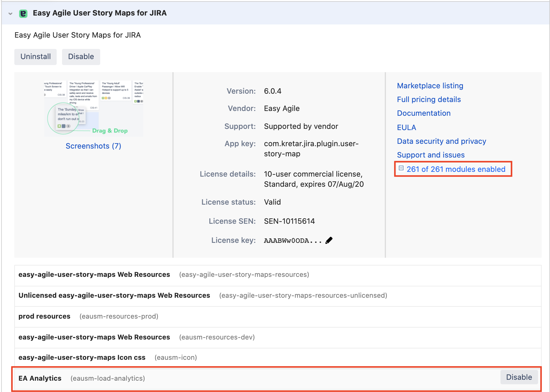Screen dimensions: 550x392
Task: Open the Marketplace listing link
Action: (x=430, y=86)
